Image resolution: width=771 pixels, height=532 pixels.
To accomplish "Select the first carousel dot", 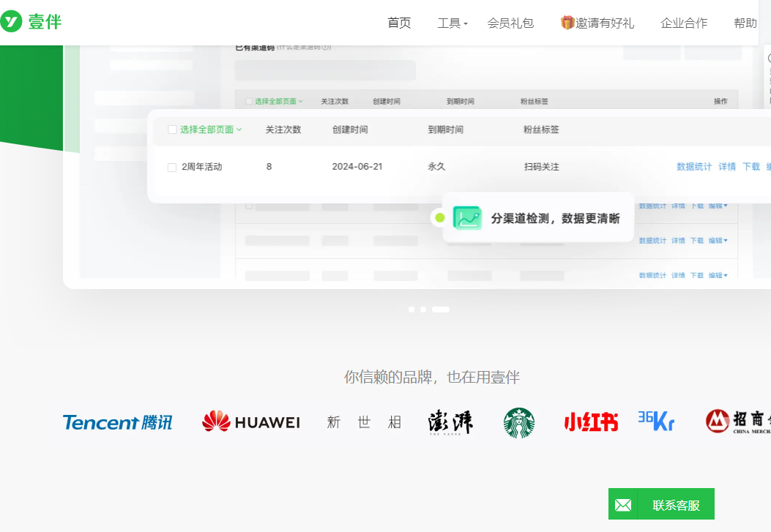I will point(411,310).
